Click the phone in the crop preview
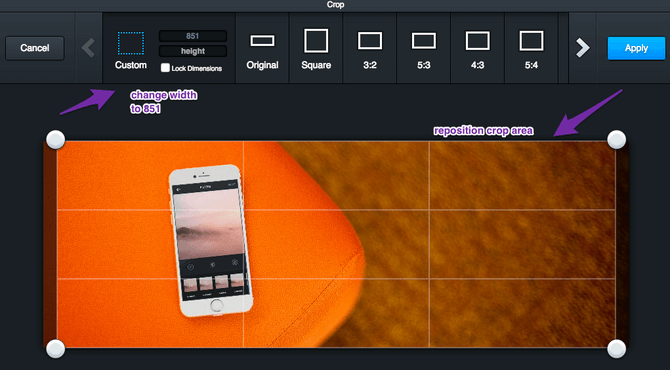This screenshot has width=670, height=370. 211,241
